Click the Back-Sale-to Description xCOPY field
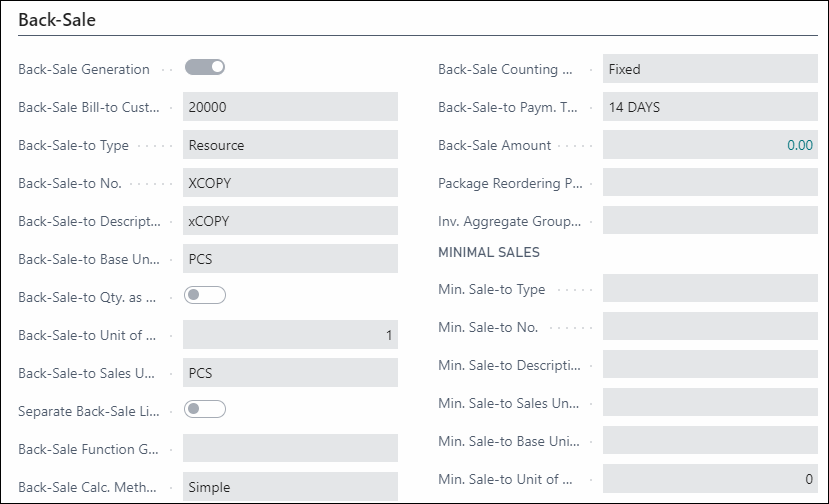This screenshot has width=829, height=504. (290, 221)
